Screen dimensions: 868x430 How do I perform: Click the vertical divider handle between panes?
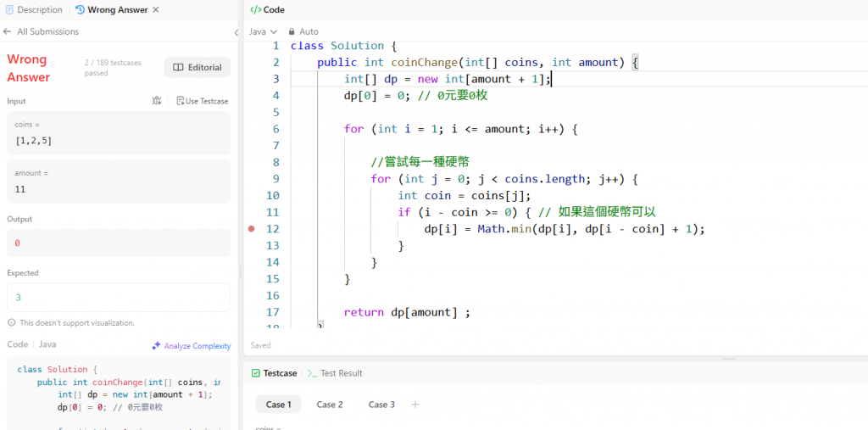[240, 271]
